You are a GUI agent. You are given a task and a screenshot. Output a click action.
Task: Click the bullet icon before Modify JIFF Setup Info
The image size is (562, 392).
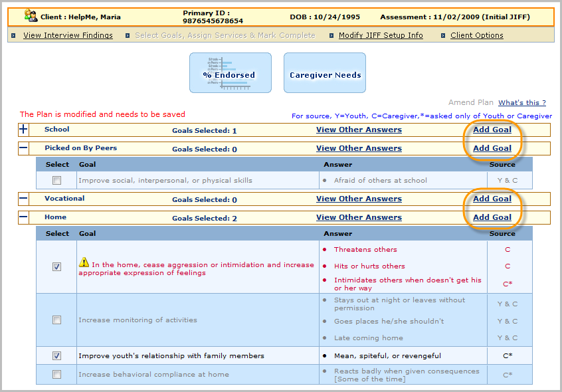pos(331,35)
